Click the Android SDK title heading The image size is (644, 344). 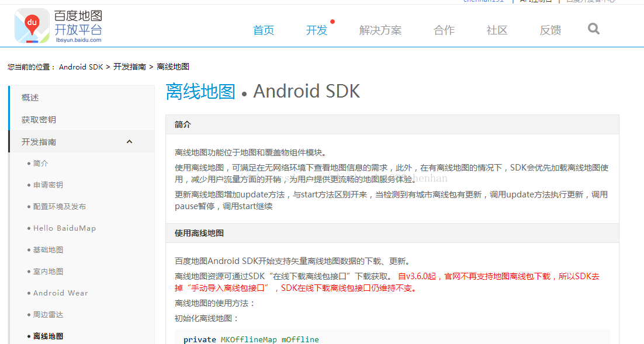(x=306, y=91)
